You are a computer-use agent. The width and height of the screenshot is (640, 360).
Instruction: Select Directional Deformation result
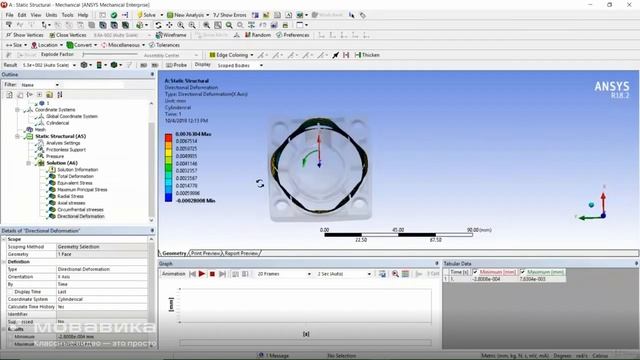[x=81, y=216]
